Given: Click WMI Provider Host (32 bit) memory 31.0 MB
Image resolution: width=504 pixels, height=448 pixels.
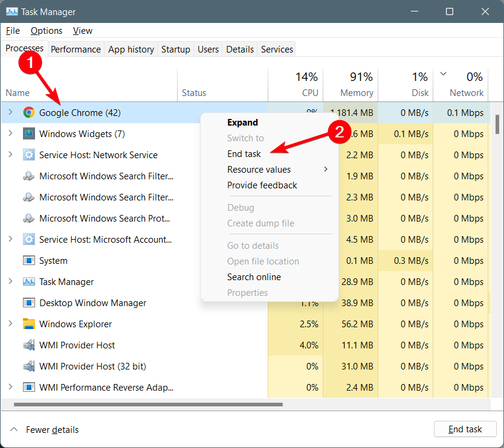Looking at the screenshot, I should click(357, 366).
